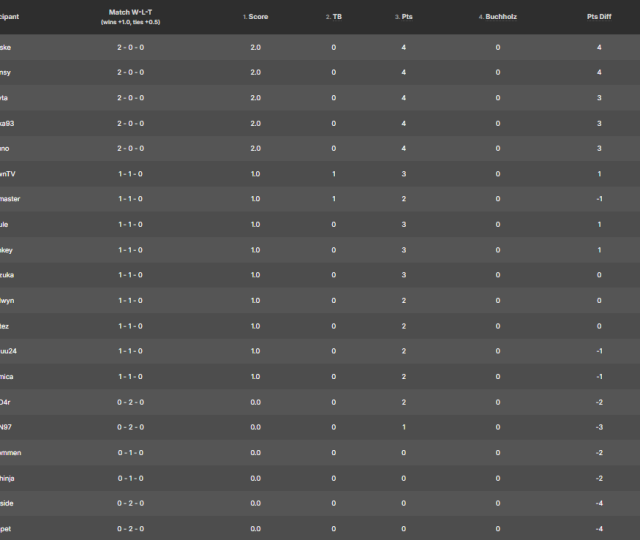Click participant name ending in 'hinja'
Screen dimensions: 640x540
[x=9, y=478]
